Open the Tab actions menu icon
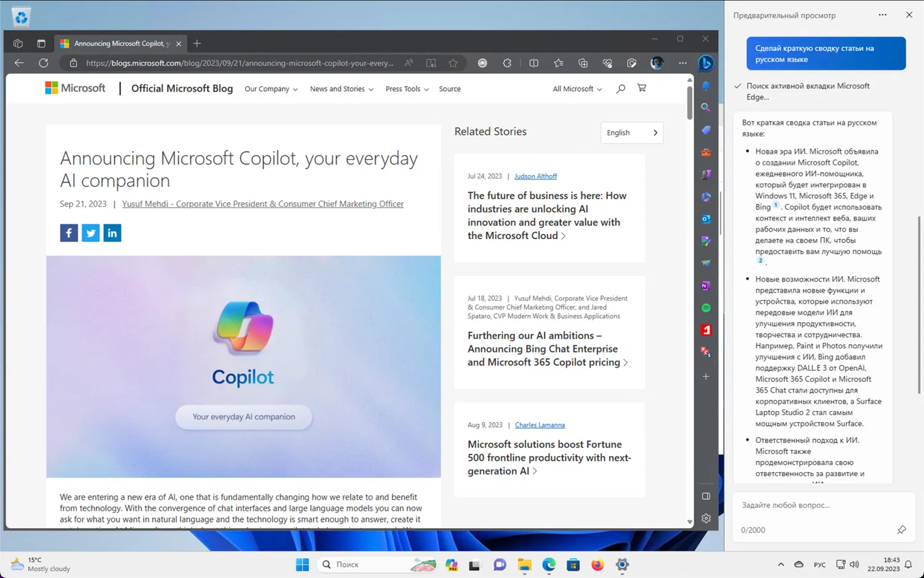Image resolution: width=924 pixels, height=578 pixels. click(x=41, y=44)
